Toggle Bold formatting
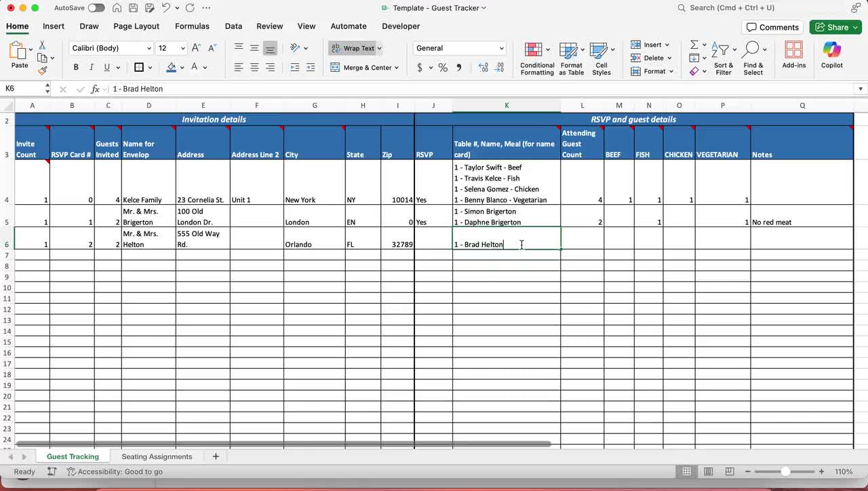The image size is (868, 491). 76,67
